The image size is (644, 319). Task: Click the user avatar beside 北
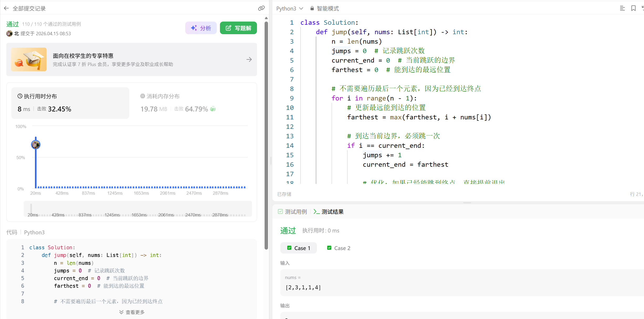click(x=9, y=33)
